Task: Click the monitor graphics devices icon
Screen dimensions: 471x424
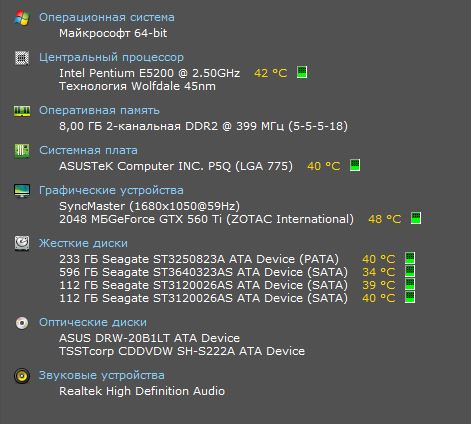Action: tap(22, 191)
